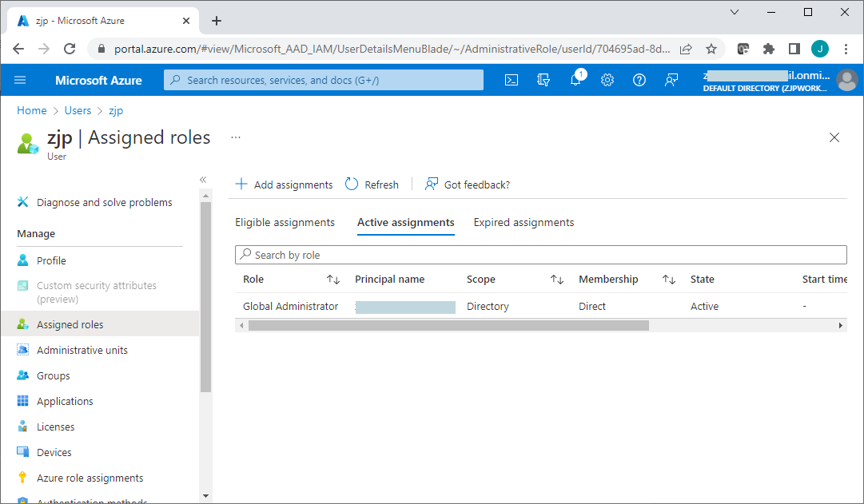Open the Azure portal settings gear
The image size is (864, 504).
pyautogui.click(x=607, y=80)
